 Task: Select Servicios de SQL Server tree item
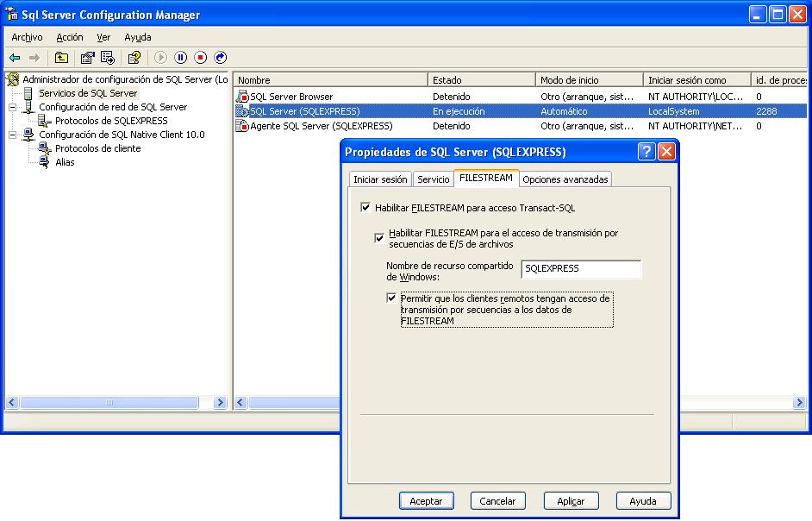(x=88, y=93)
